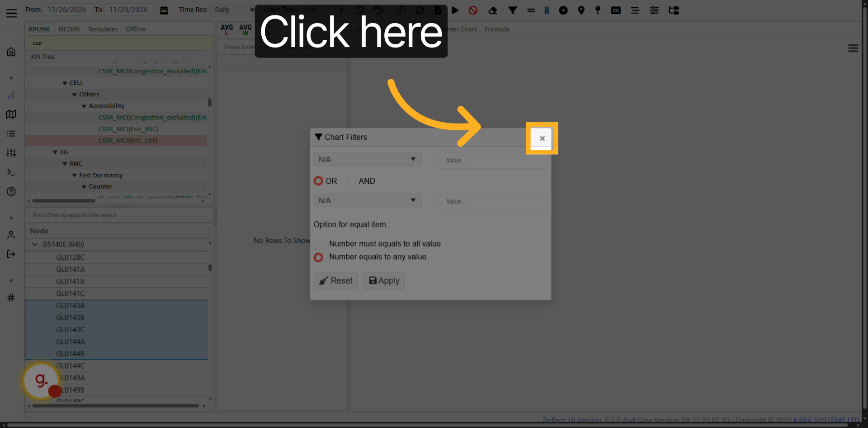Collapse the Fast Dormancy tree node
Viewport: 868px width, 428px height.
[75, 176]
